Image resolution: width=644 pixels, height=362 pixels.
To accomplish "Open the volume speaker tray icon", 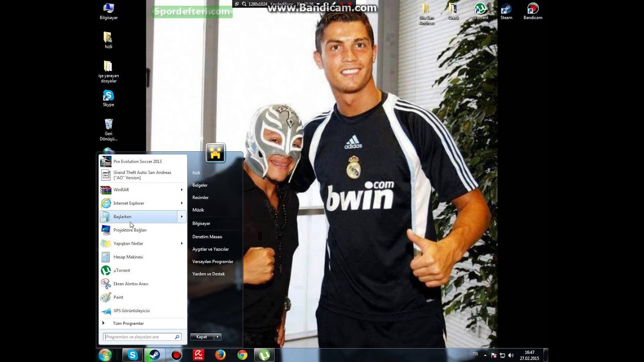I will point(511,355).
